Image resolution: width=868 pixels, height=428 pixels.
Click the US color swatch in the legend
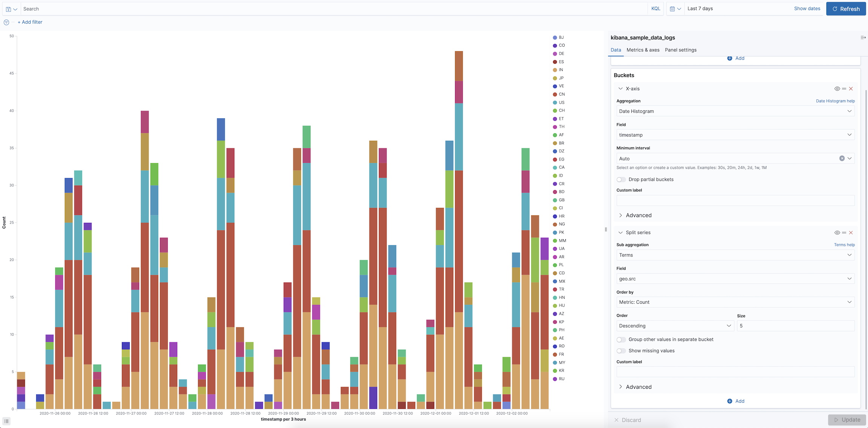(554, 102)
